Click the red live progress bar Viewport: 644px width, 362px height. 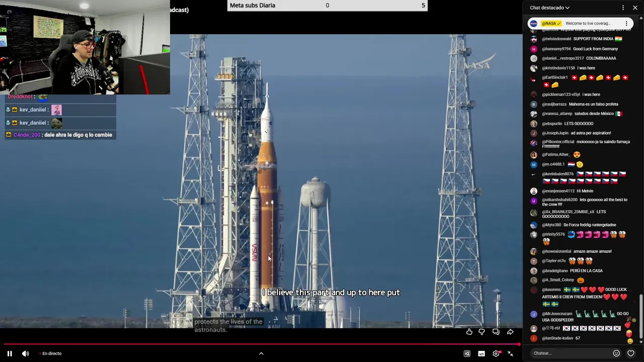point(261,344)
